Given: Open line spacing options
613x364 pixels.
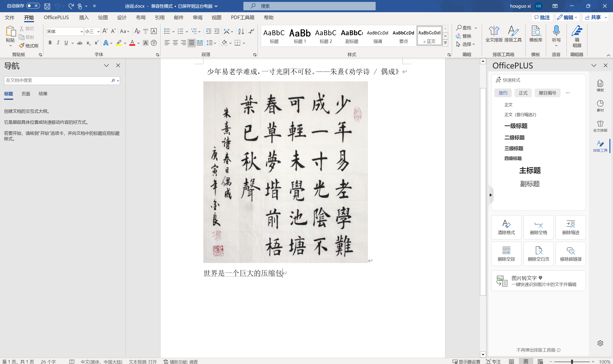Looking at the screenshot, I should click(x=211, y=43).
